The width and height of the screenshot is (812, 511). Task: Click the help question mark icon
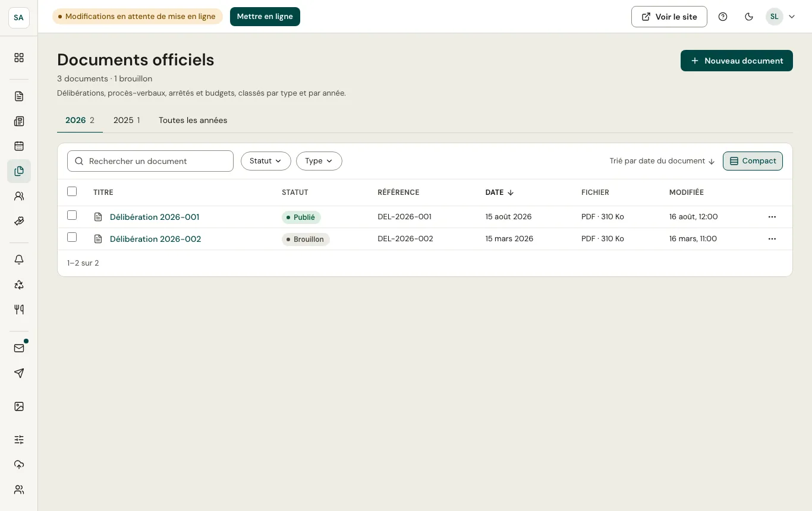(x=723, y=17)
